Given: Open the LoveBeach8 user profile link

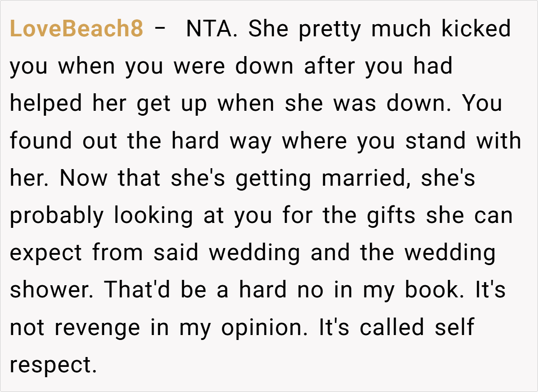Looking at the screenshot, I should tap(76, 29).
